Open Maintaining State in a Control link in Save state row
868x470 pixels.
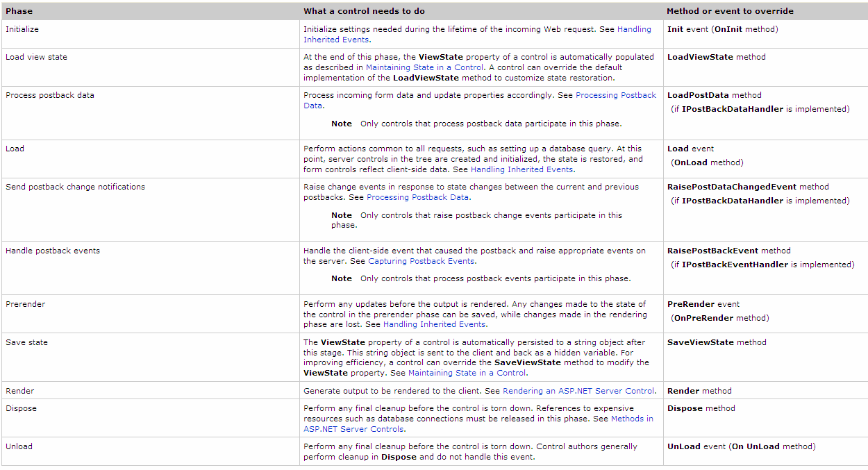pyautogui.click(x=467, y=373)
